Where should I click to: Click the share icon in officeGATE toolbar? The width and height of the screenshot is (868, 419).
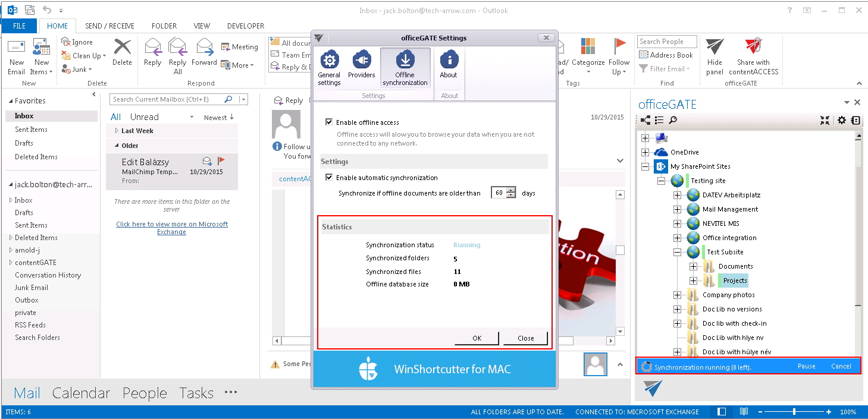pos(645,120)
